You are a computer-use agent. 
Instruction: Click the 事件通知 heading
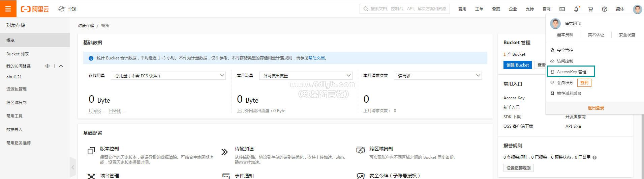pyautogui.click(x=244, y=176)
